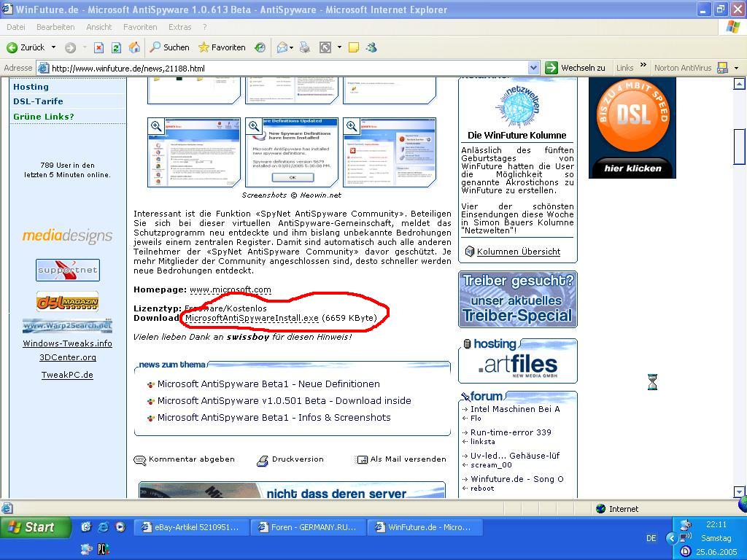Open the Windows Start menu
Image resolution: width=747 pixels, height=560 pixels.
coord(35,527)
